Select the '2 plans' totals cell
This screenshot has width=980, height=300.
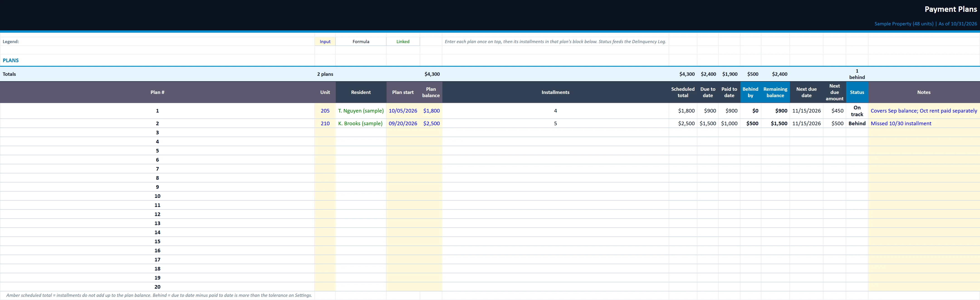(x=325, y=74)
